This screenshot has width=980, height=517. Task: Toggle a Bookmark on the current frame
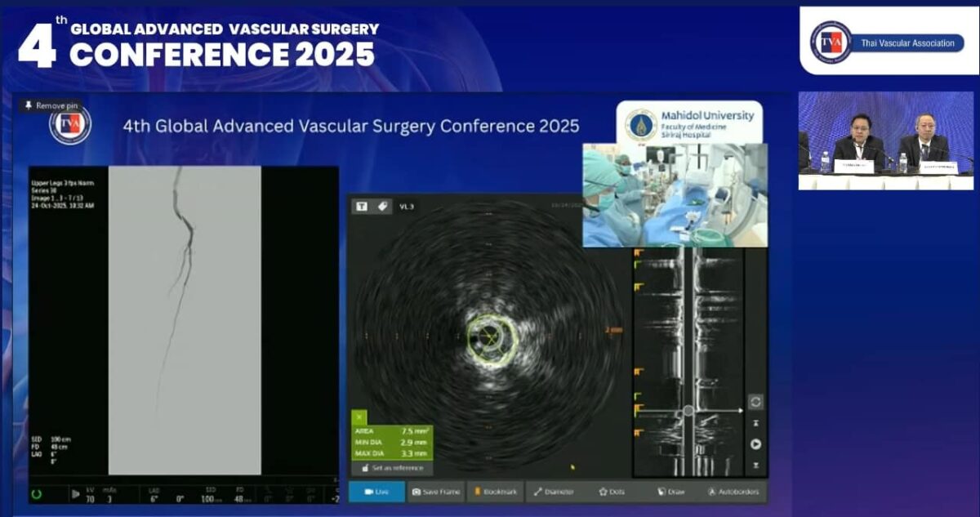(501, 491)
